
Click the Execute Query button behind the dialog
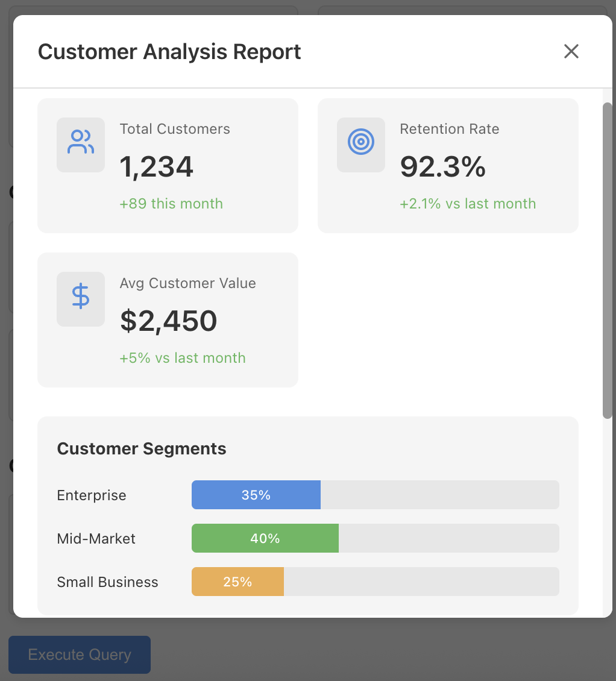(x=80, y=654)
